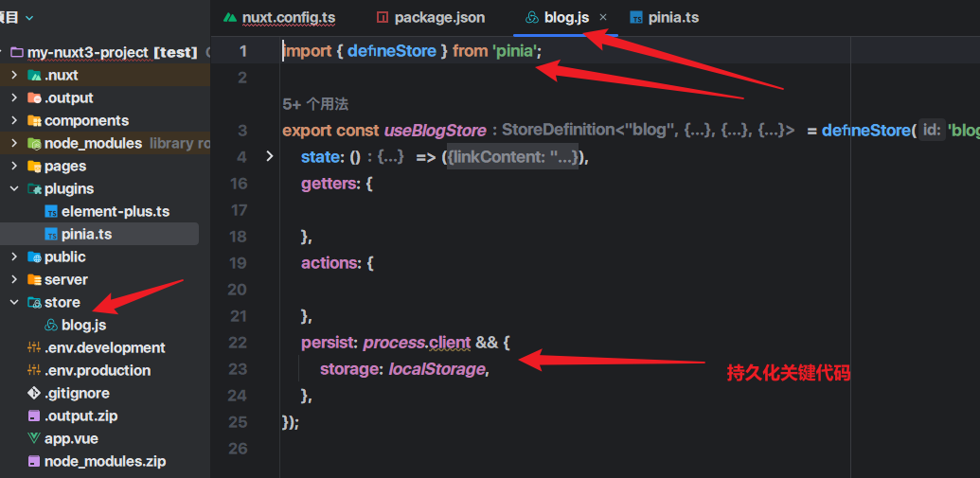The width and height of the screenshot is (980, 478).
Task: Close the blog.js tab
Action: [x=603, y=17]
